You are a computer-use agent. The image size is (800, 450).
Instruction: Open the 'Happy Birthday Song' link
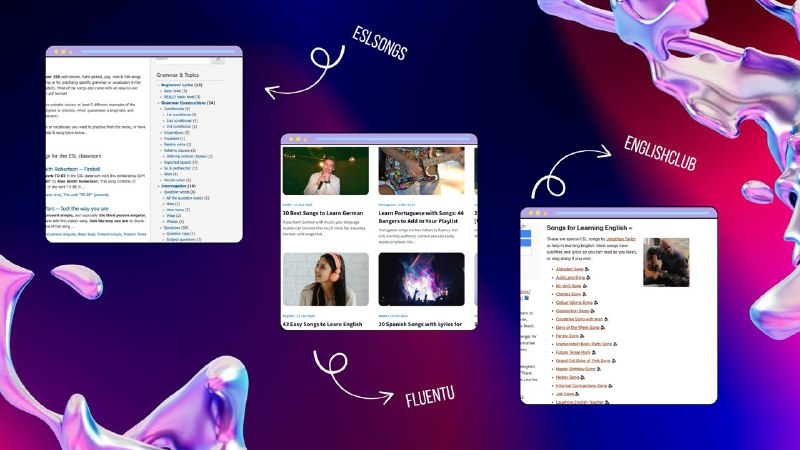(576, 369)
